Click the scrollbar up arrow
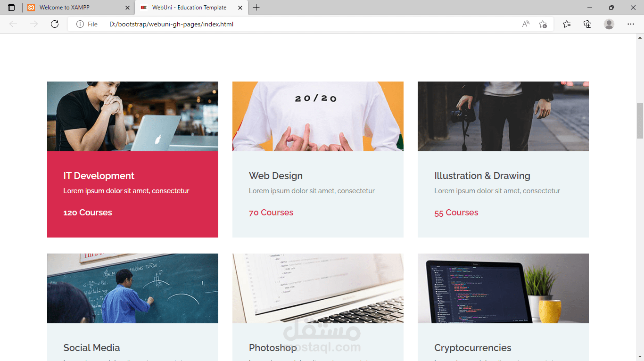644x361 pixels. coord(640,37)
